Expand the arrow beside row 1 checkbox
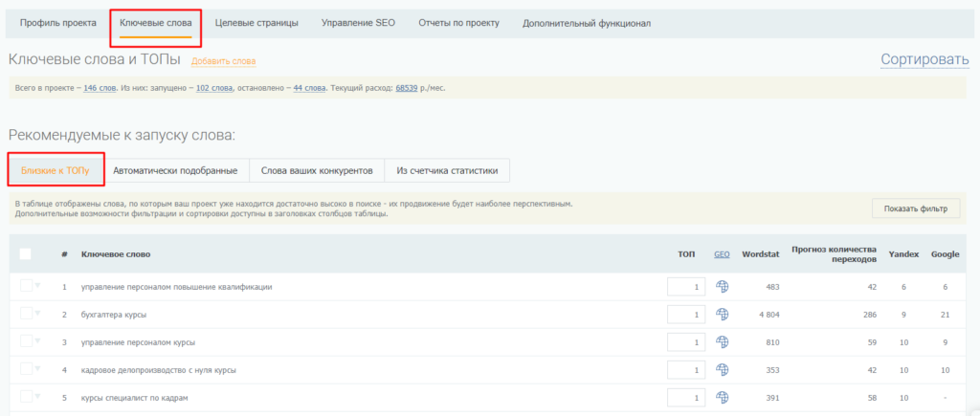Viewport: 980px width, 416px height. point(39,286)
